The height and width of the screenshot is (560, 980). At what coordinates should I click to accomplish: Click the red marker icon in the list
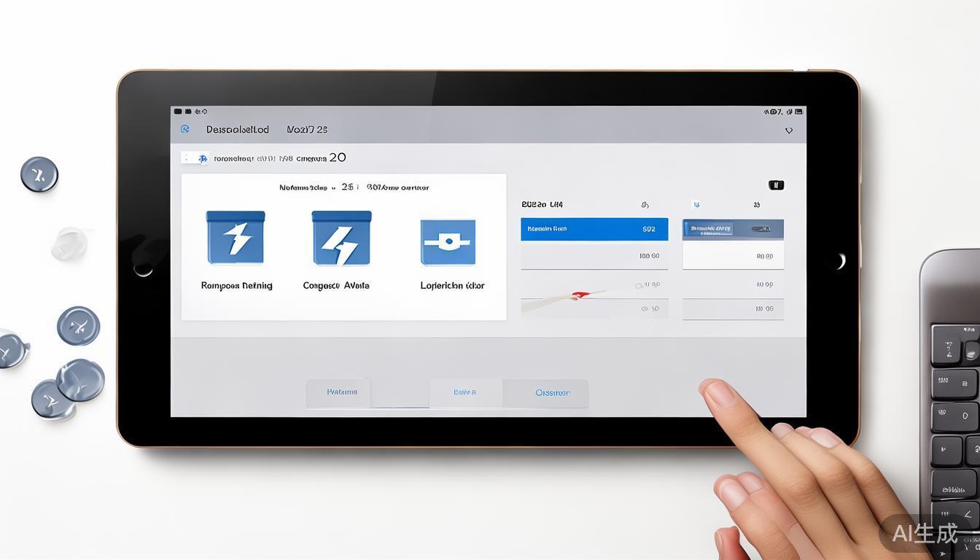[x=580, y=295]
